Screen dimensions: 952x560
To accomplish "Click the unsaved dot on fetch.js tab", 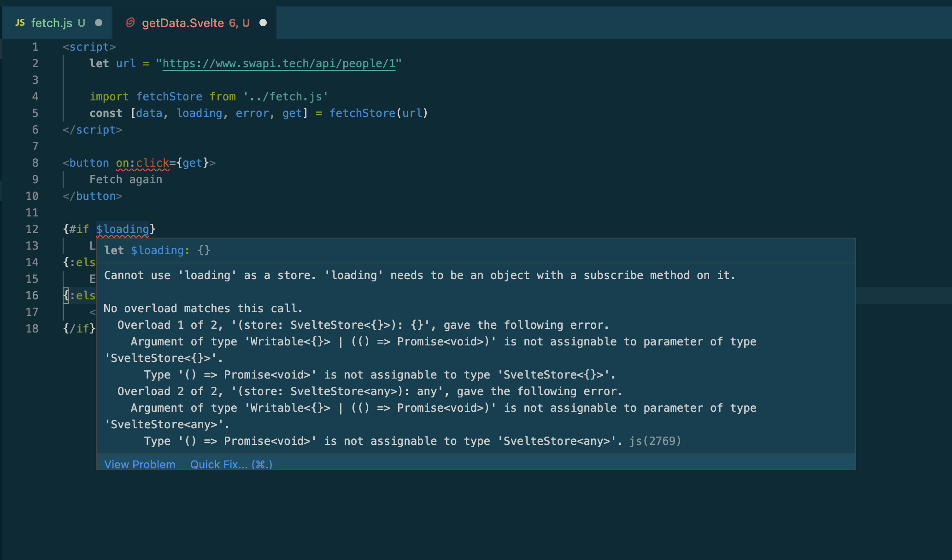I will pyautogui.click(x=99, y=23).
